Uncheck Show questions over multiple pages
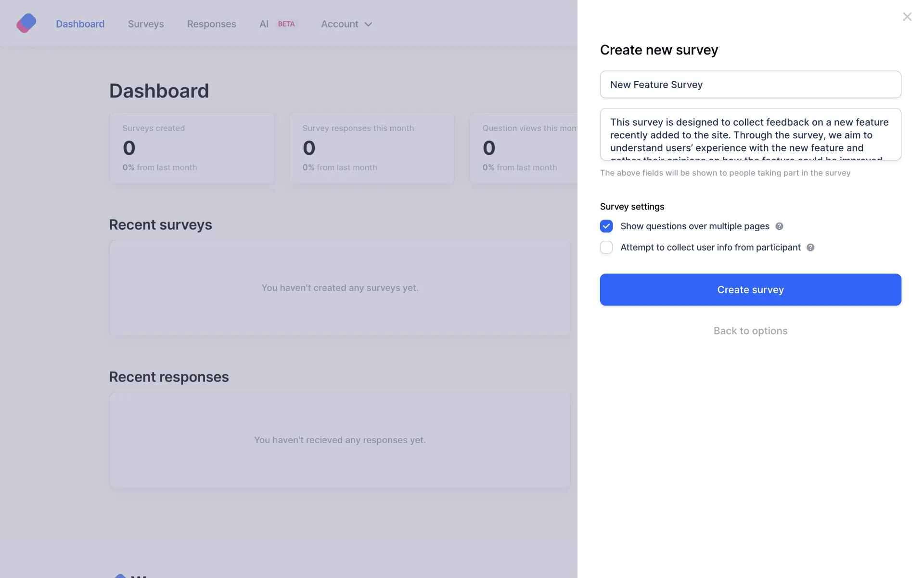Screen dimensions: 924x578 (x=606, y=226)
